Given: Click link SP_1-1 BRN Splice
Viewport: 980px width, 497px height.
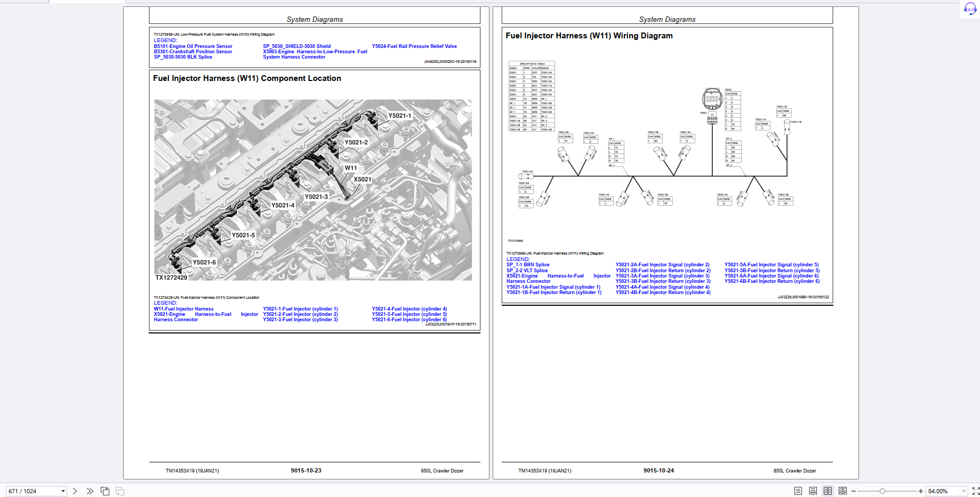Looking at the screenshot, I should click(528, 265).
